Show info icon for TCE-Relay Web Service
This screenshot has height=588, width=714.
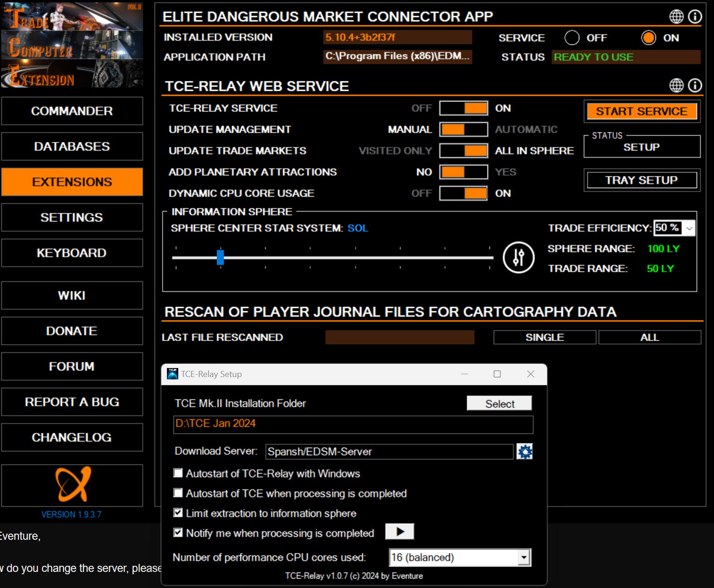pyautogui.click(x=695, y=85)
